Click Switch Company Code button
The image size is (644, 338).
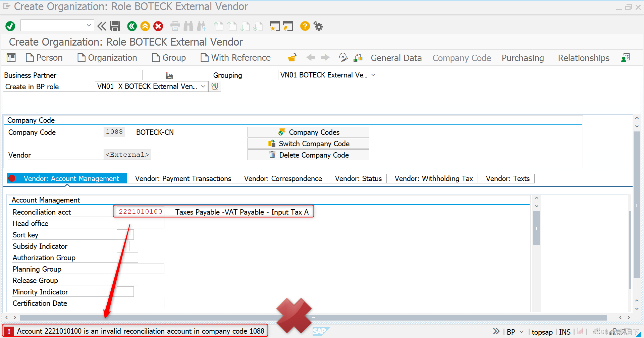pos(308,144)
